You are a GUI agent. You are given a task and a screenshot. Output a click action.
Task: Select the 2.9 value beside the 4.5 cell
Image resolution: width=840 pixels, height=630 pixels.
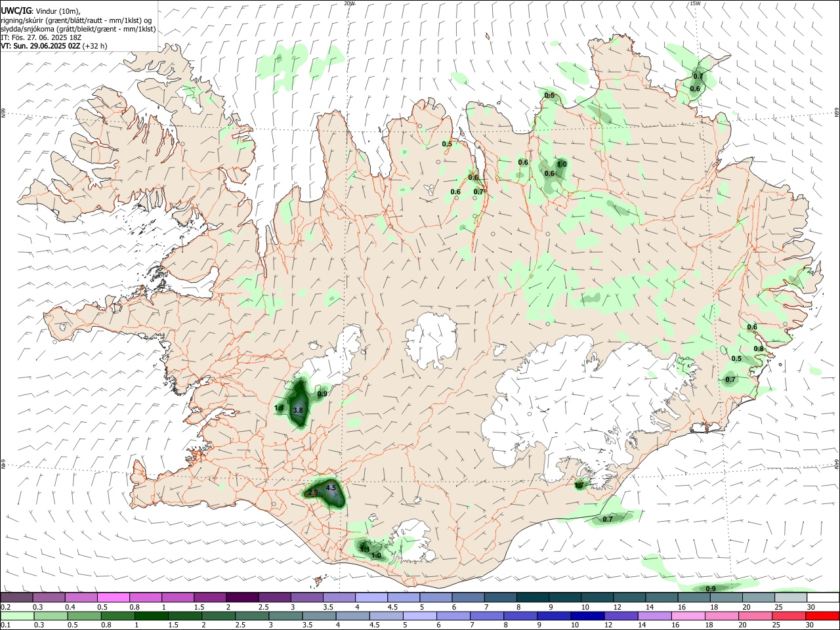point(313,492)
